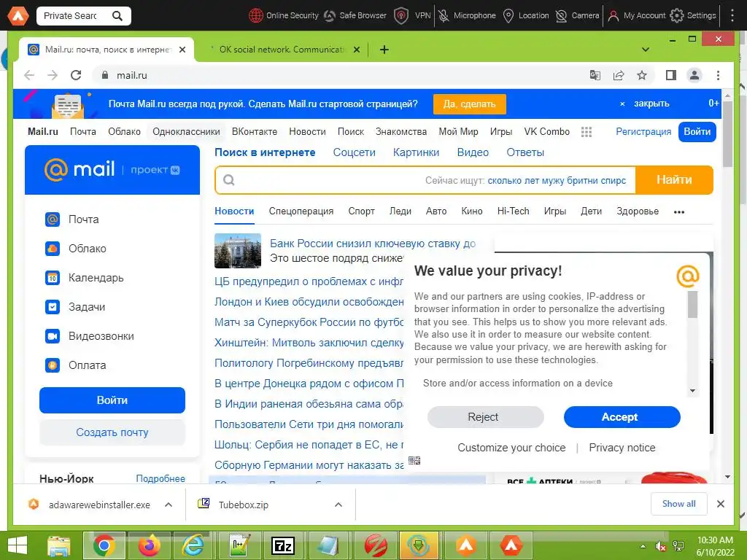The width and height of the screenshot is (747, 560).
Task: Select the Видео search tab
Action: 473,152
